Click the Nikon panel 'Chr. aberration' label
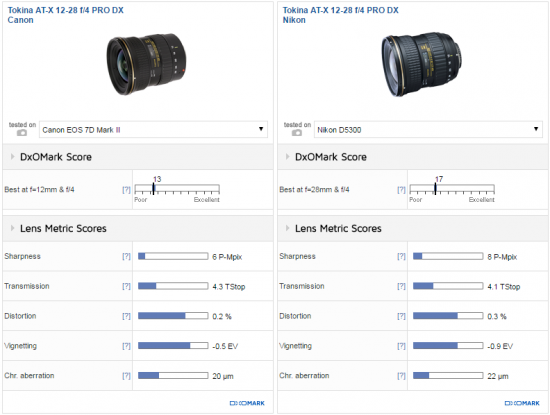This screenshot has width=550, height=415. coord(304,375)
